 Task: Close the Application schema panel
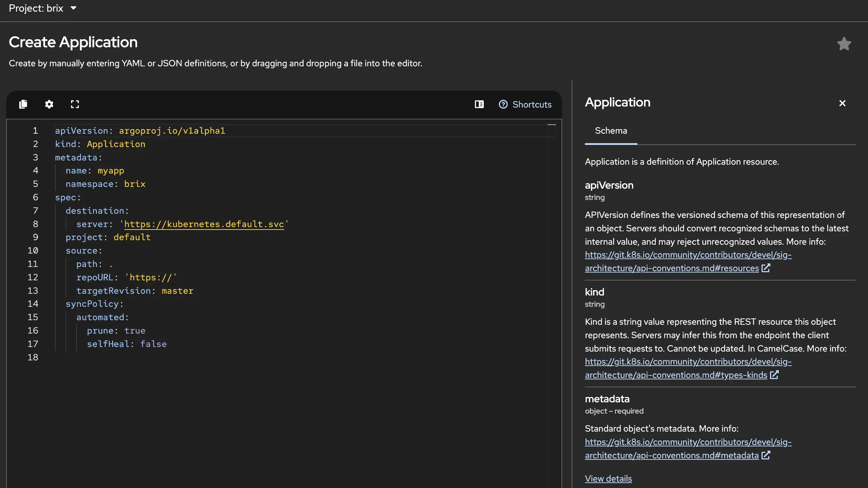[843, 103]
